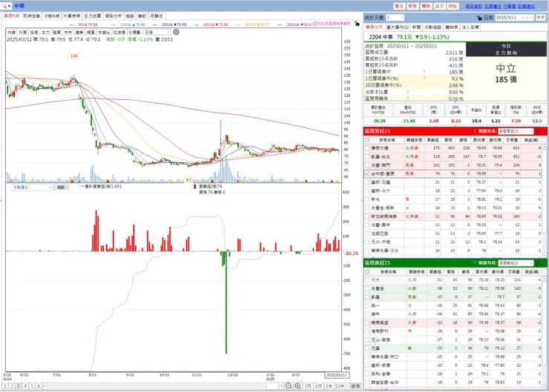The image size is (549, 392).
Task: Set chart range with 1年 button
Action: pos(329,386)
